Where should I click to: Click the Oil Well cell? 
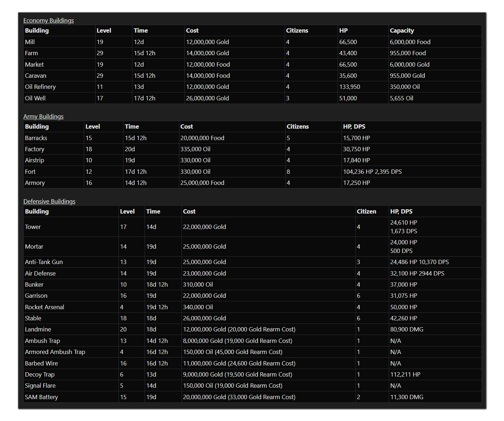(x=59, y=98)
